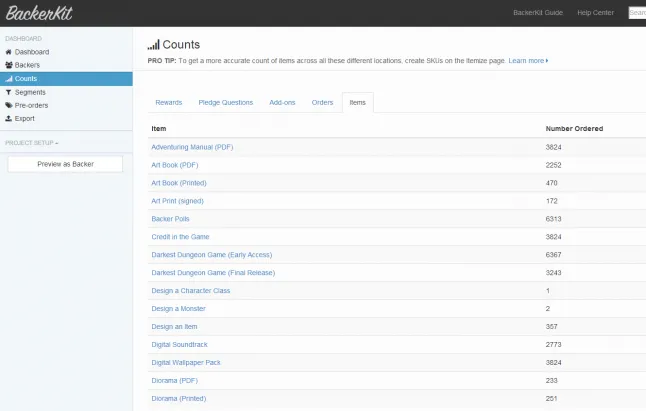646x411 pixels.
Task: Click the Pre-orders tag icon
Action: pyautogui.click(x=9, y=105)
